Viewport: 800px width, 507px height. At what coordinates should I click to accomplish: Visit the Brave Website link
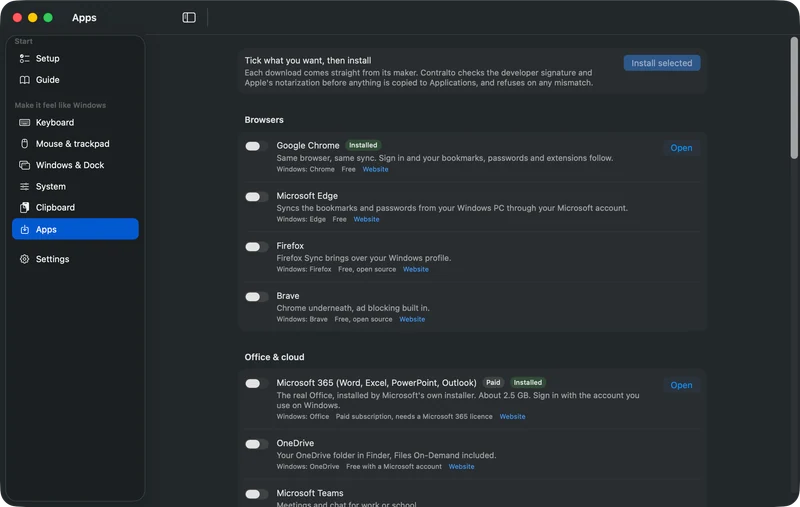pos(412,319)
